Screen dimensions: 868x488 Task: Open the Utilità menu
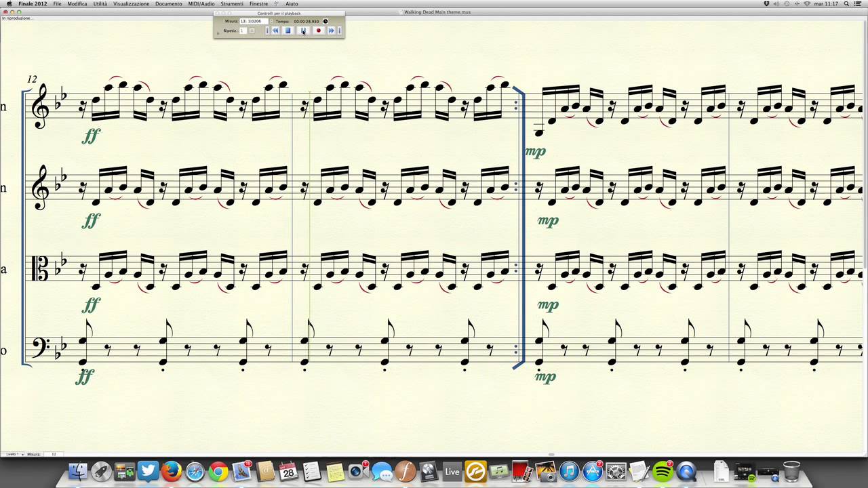pyautogui.click(x=100, y=4)
